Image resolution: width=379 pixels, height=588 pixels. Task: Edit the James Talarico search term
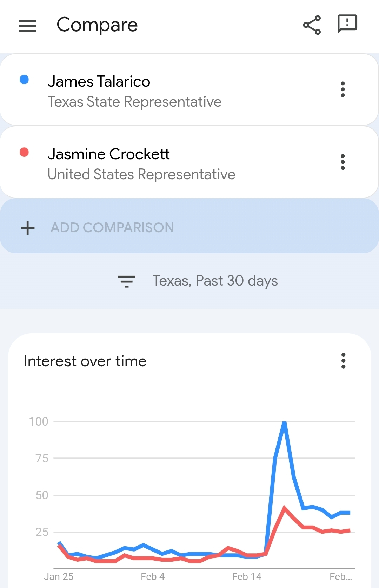[99, 81]
